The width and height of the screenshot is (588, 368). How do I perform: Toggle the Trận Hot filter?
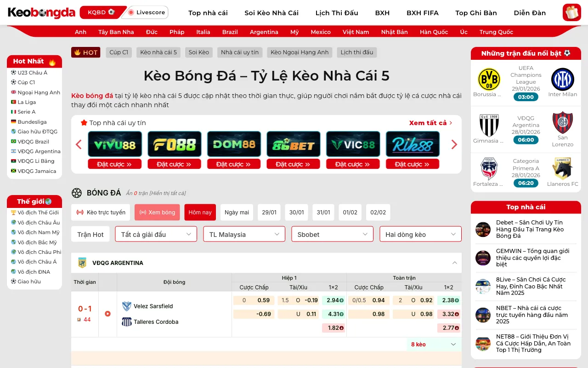coord(90,235)
